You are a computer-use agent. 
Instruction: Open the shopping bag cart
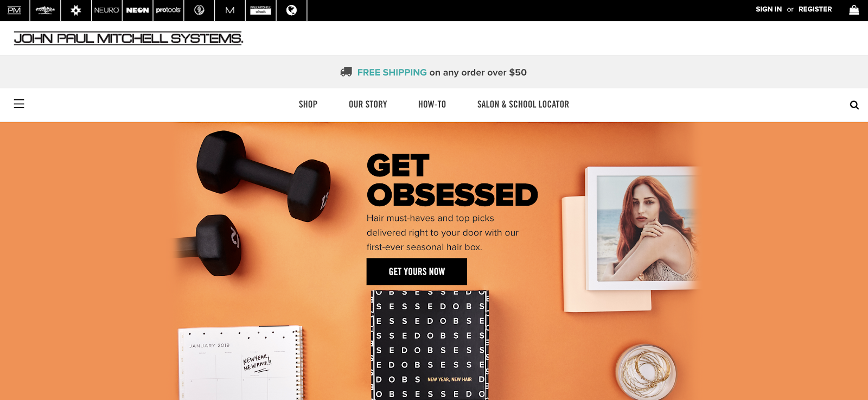[x=854, y=10]
